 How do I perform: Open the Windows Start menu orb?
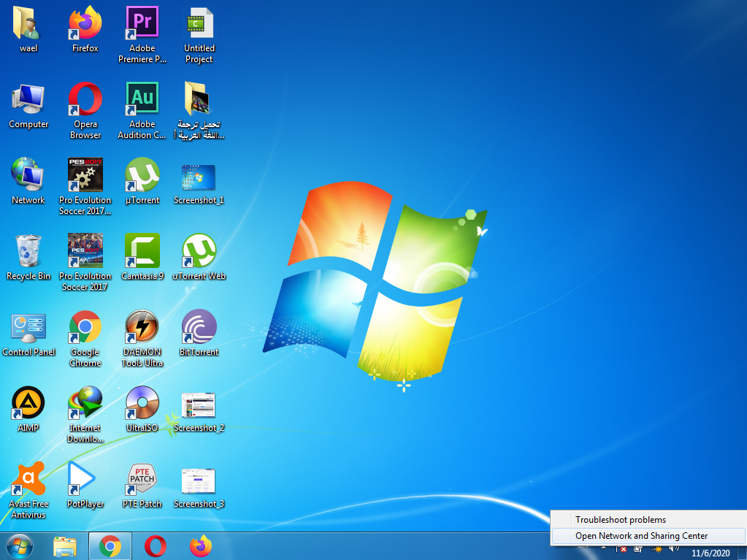[x=20, y=547]
